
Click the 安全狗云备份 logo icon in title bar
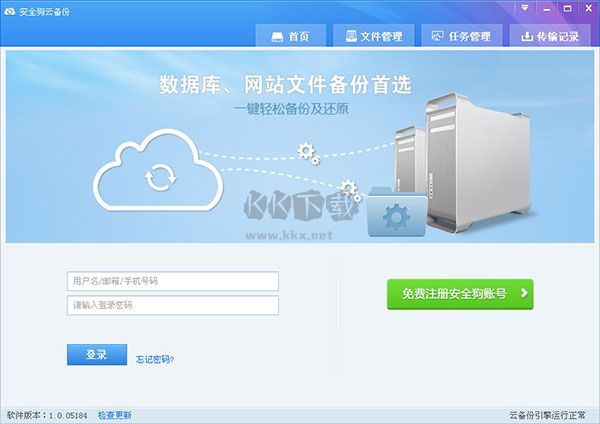[10, 11]
